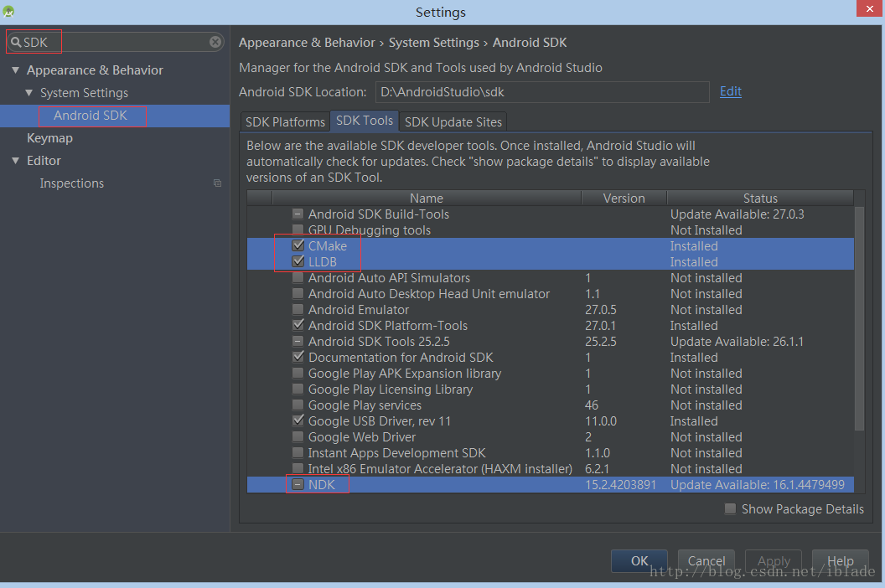The image size is (885, 588).
Task: Open Keymap settings
Action: (49, 138)
